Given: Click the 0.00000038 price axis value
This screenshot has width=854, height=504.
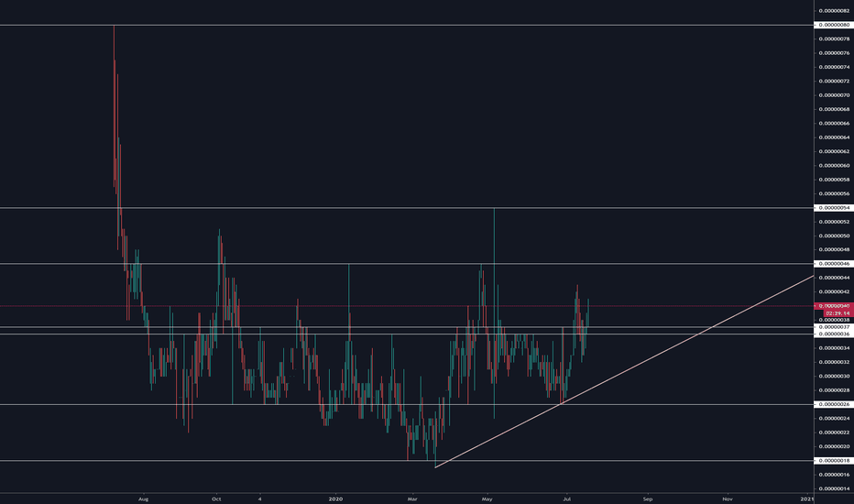Looking at the screenshot, I should pos(835,320).
